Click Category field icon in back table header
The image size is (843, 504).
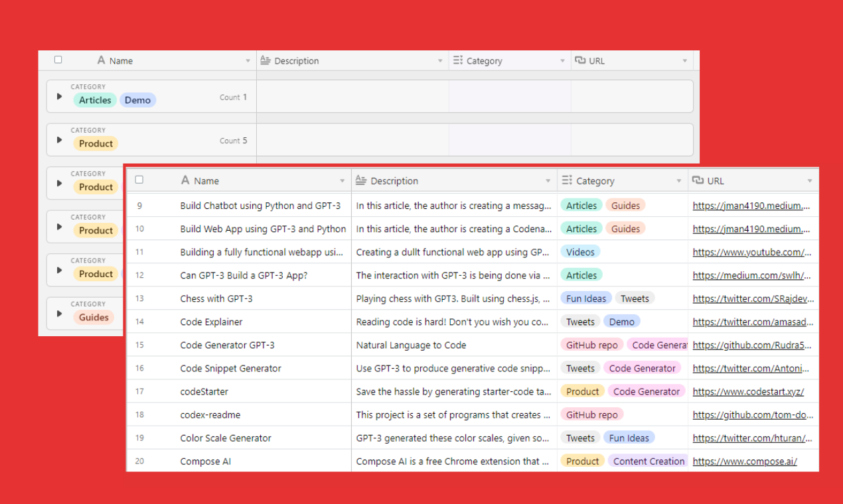(x=458, y=60)
